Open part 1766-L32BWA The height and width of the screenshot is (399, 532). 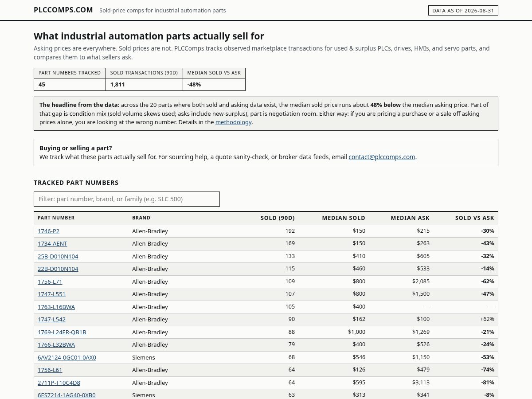click(x=56, y=344)
